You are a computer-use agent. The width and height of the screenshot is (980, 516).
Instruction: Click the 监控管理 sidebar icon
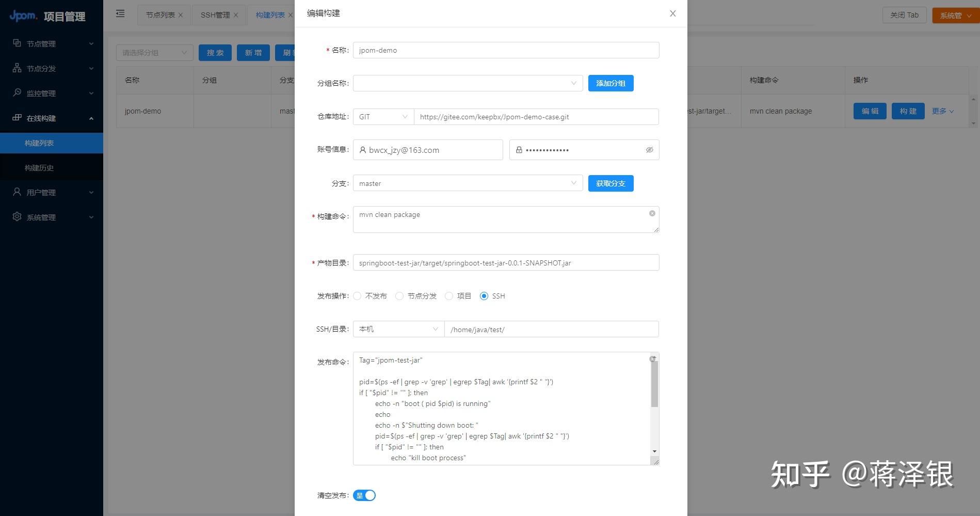tap(17, 93)
